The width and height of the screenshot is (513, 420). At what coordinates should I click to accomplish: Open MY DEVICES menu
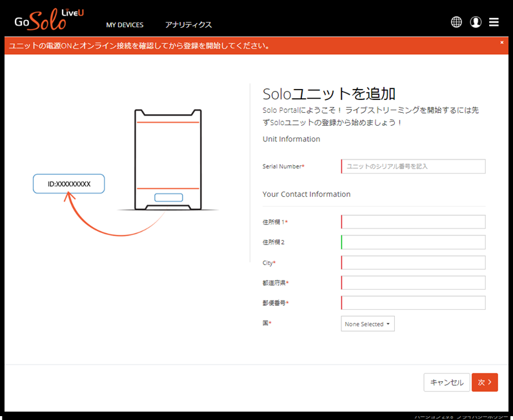125,25
